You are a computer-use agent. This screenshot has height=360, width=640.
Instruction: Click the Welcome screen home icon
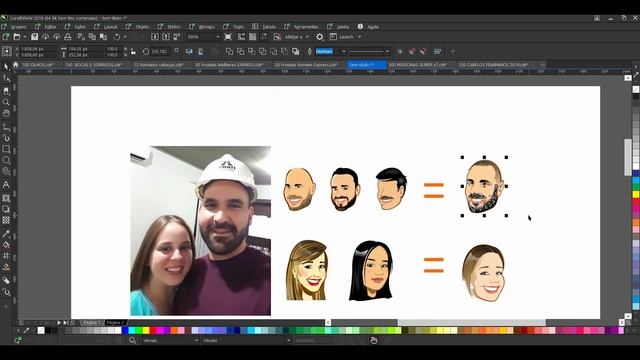click(x=16, y=64)
